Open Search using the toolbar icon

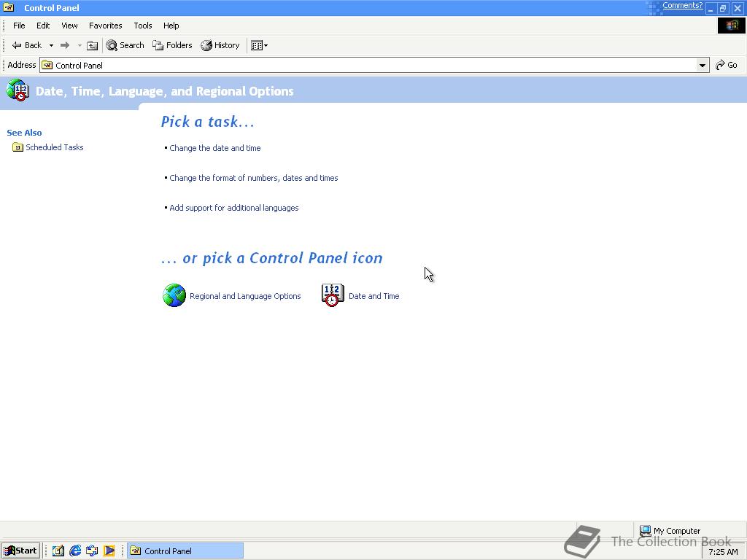125,44
